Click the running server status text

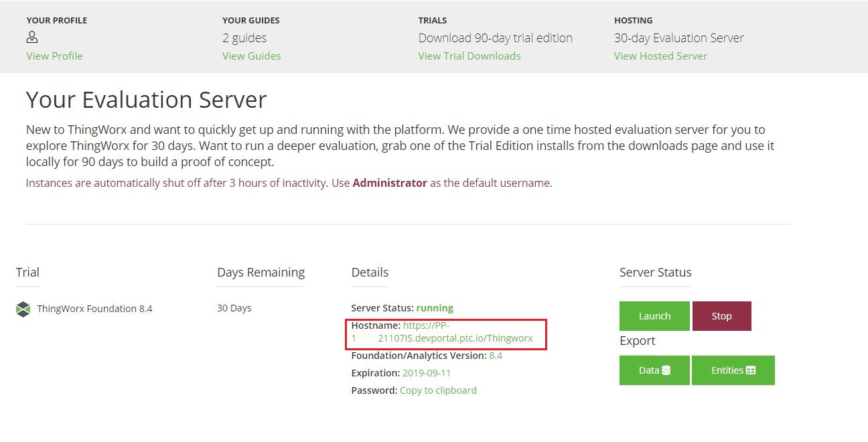pos(435,307)
